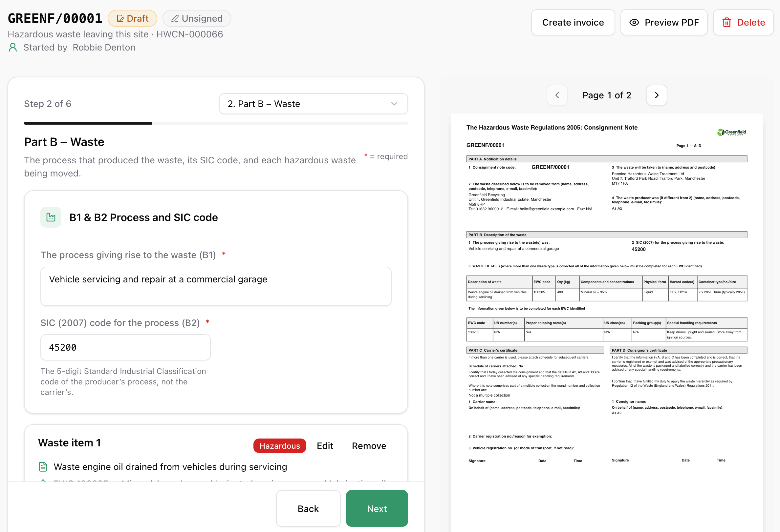The width and height of the screenshot is (780, 532).
Task: Click the Create invoice button
Action: click(573, 22)
